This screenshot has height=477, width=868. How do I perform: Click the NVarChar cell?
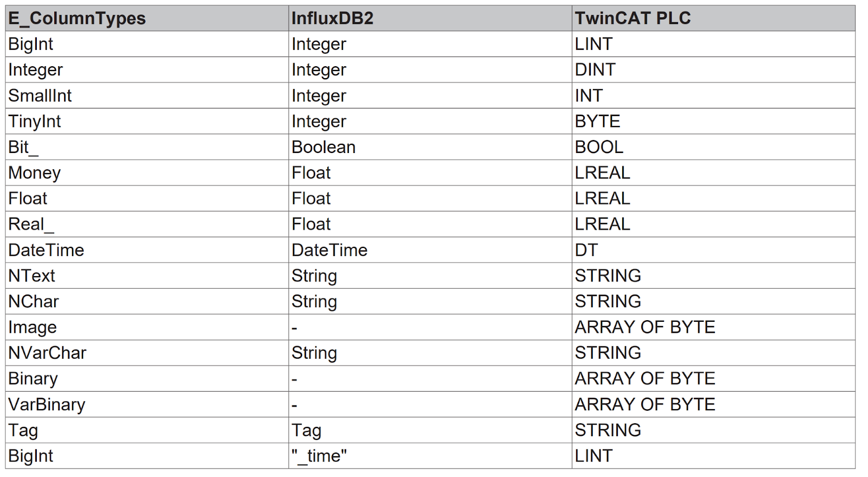tap(147, 353)
